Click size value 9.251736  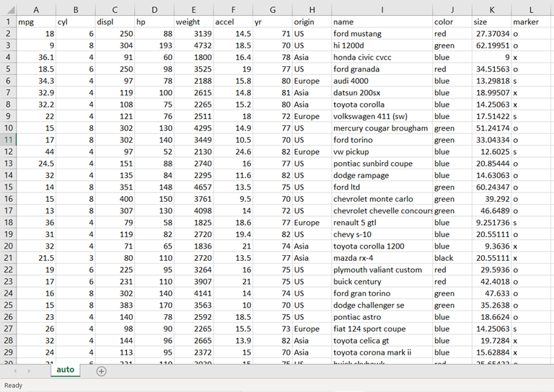point(492,223)
